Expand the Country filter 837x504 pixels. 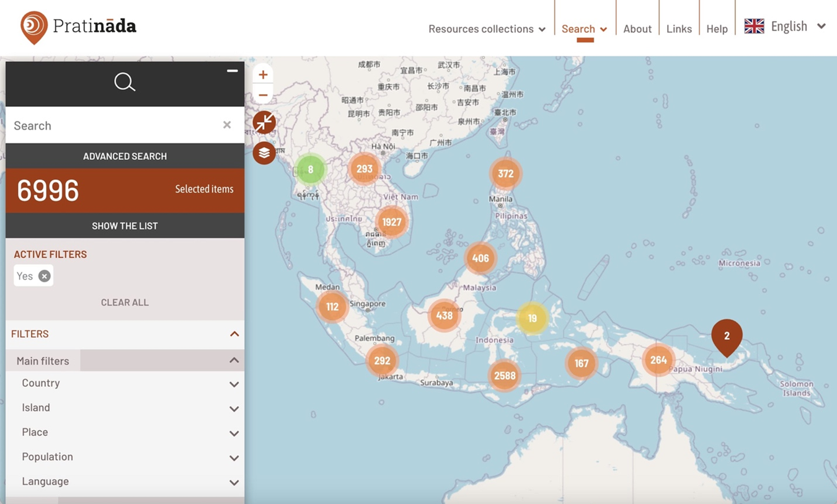pyautogui.click(x=234, y=384)
